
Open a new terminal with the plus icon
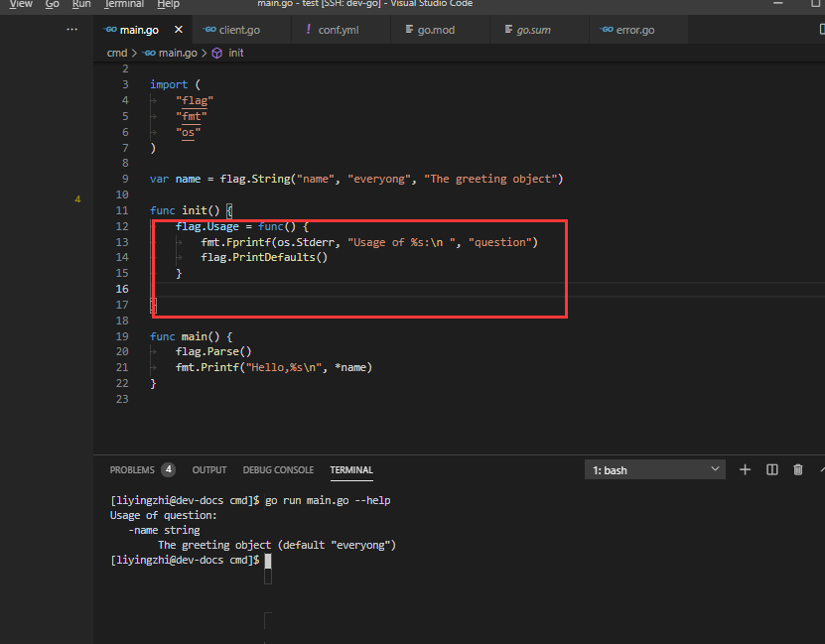(x=745, y=469)
